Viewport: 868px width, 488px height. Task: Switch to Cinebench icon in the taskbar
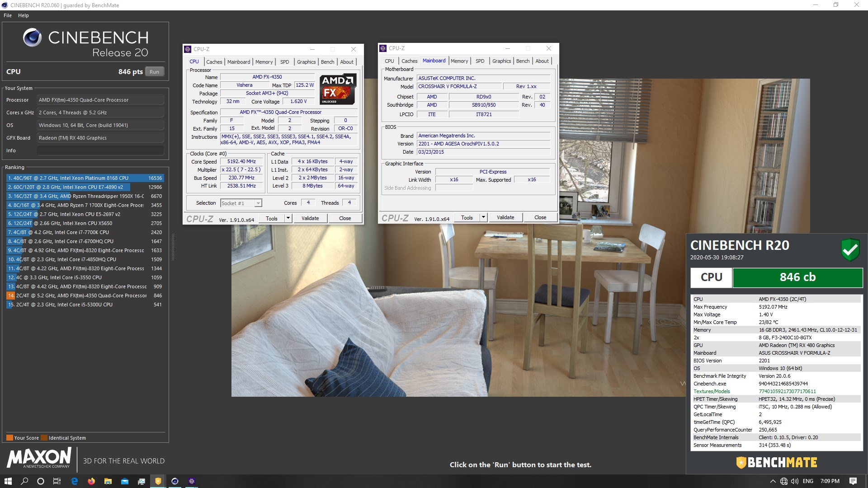175,481
